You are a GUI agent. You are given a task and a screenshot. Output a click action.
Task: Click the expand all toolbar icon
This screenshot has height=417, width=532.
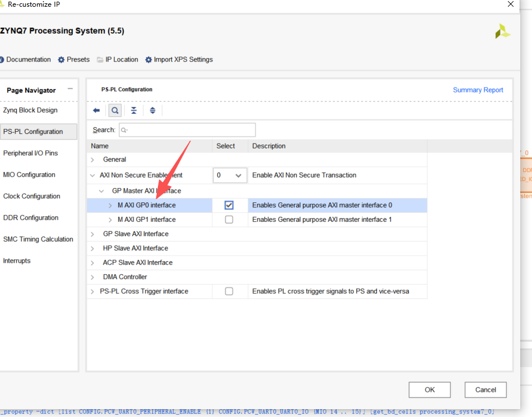pos(153,110)
